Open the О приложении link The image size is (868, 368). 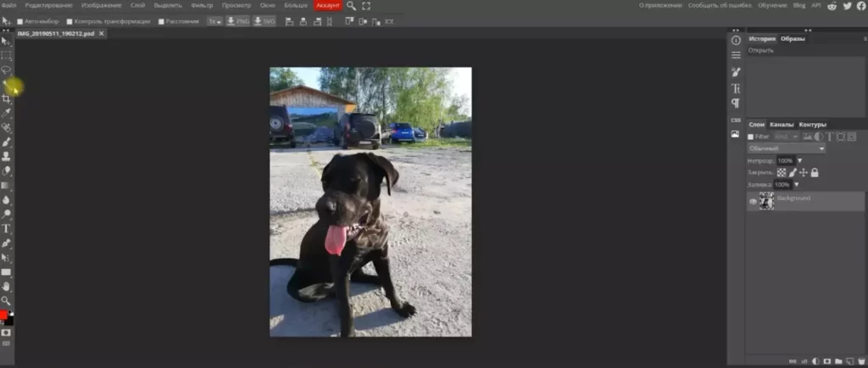click(x=661, y=6)
